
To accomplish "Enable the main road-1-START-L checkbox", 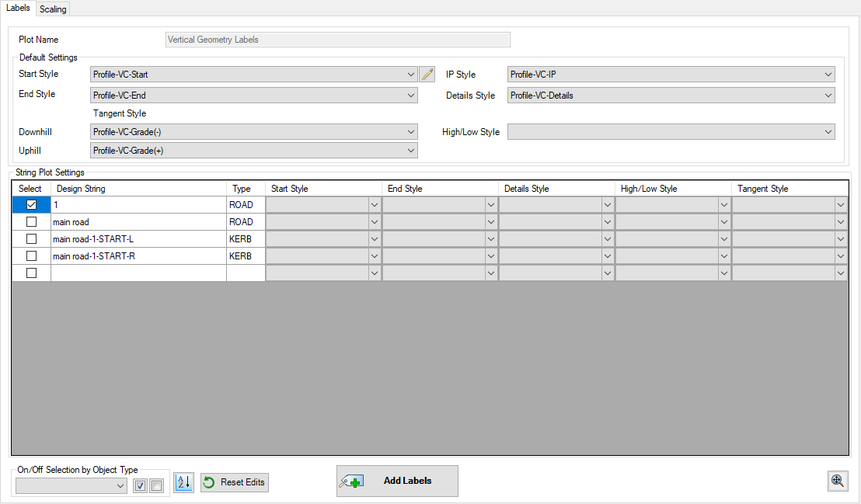I will tap(31, 239).
